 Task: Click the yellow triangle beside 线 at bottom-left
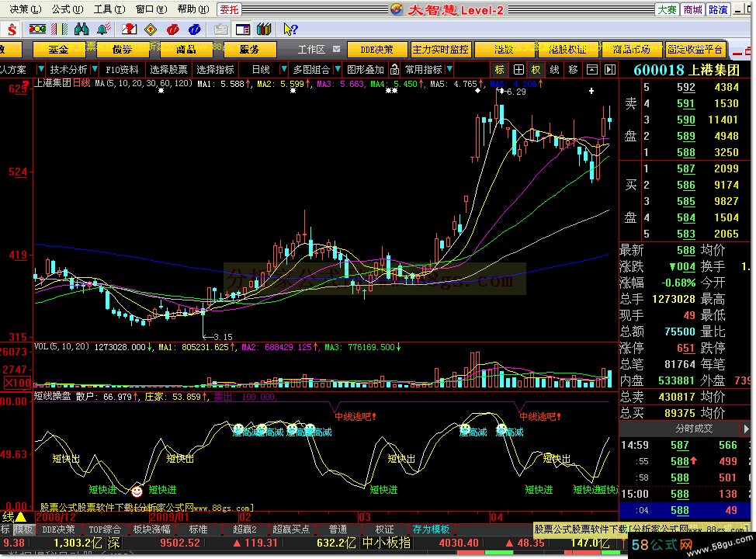[x=21, y=517]
